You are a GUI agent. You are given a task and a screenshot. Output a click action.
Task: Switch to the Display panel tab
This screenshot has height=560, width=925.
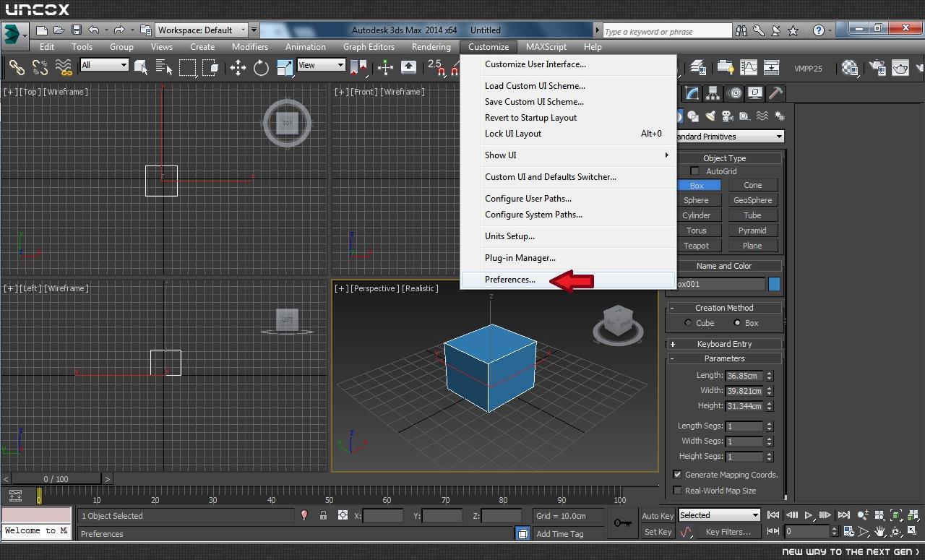click(x=755, y=93)
